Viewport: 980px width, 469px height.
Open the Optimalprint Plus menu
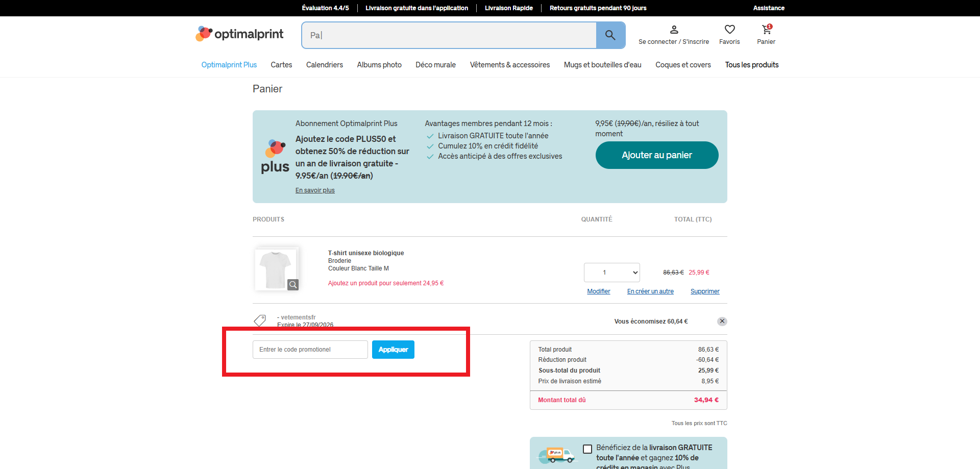(229, 65)
